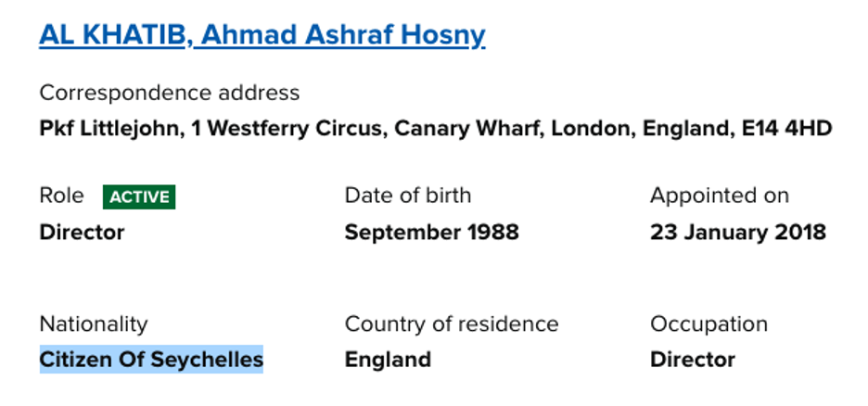The height and width of the screenshot is (406, 868).
Task: Select the September 1988 birth date
Action: tap(431, 232)
